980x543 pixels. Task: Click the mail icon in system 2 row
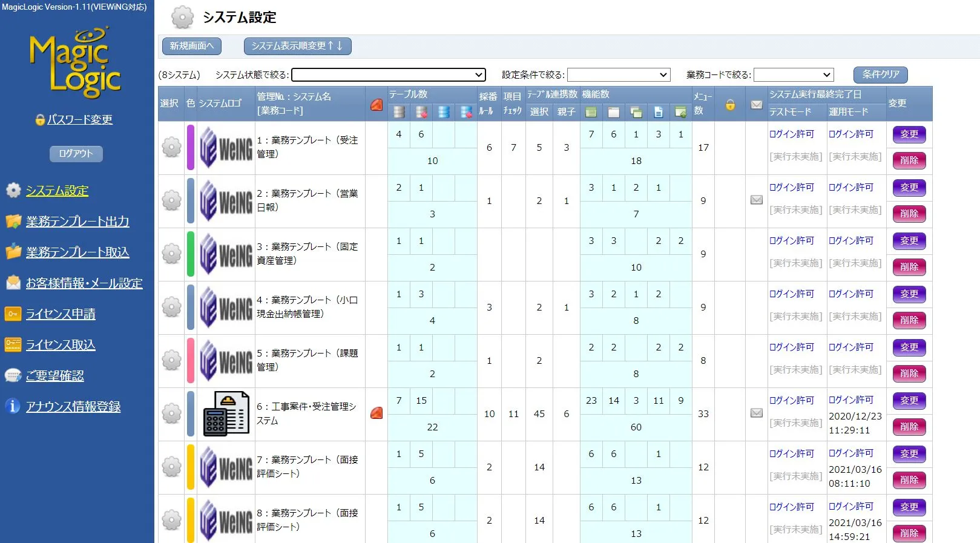(x=756, y=200)
